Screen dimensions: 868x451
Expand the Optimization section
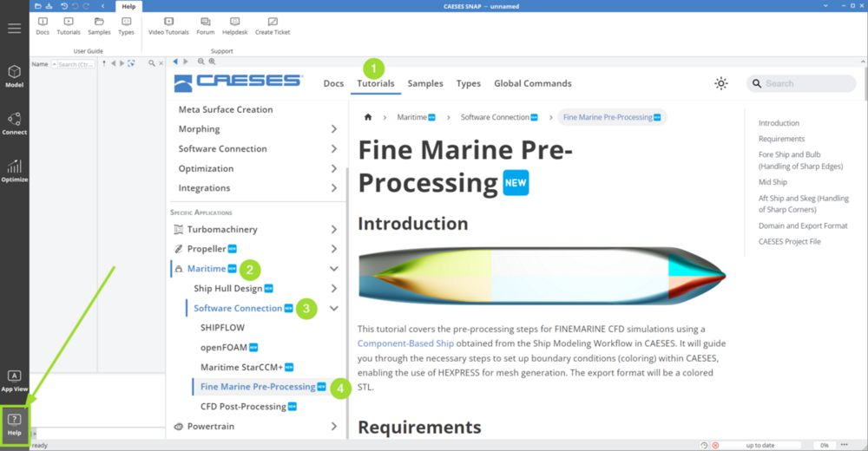pos(334,168)
